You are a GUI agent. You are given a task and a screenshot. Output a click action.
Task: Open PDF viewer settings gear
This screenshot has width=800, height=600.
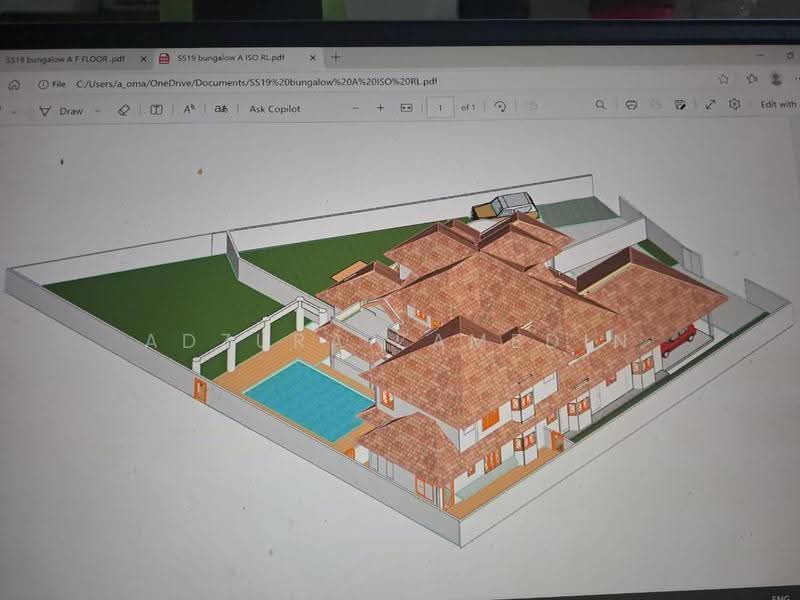734,104
